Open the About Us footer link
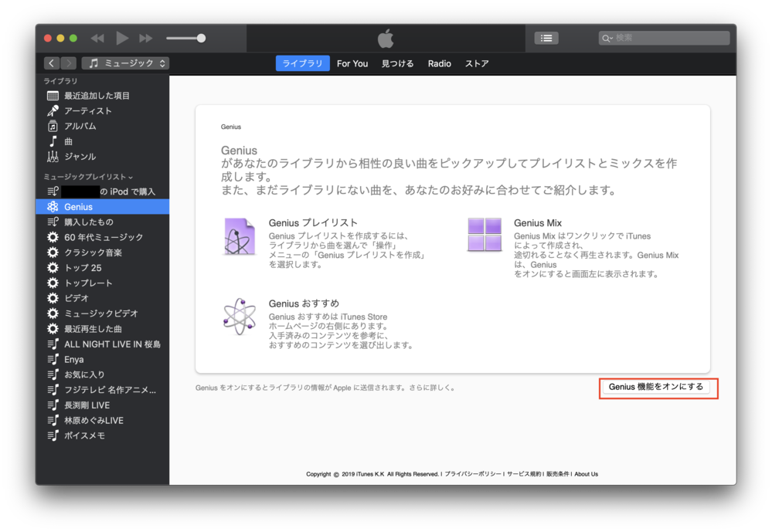Viewport: 772px width, 532px height. 586,474
